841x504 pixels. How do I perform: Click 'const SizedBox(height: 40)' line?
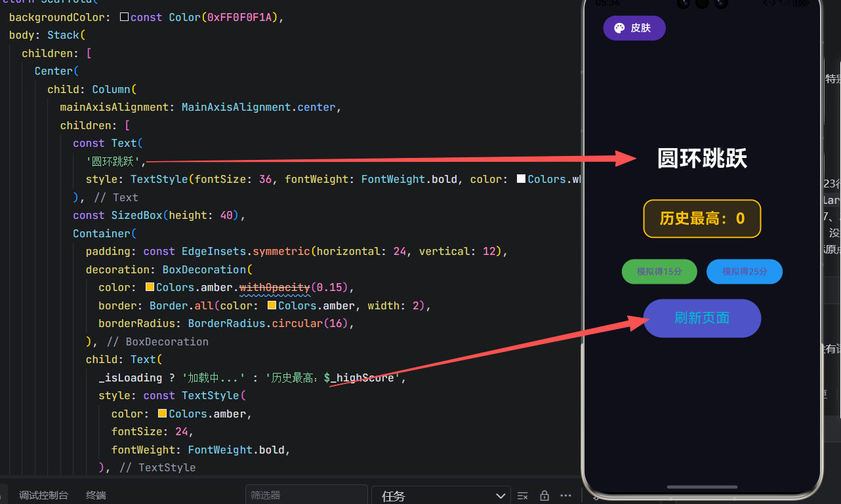(159, 215)
